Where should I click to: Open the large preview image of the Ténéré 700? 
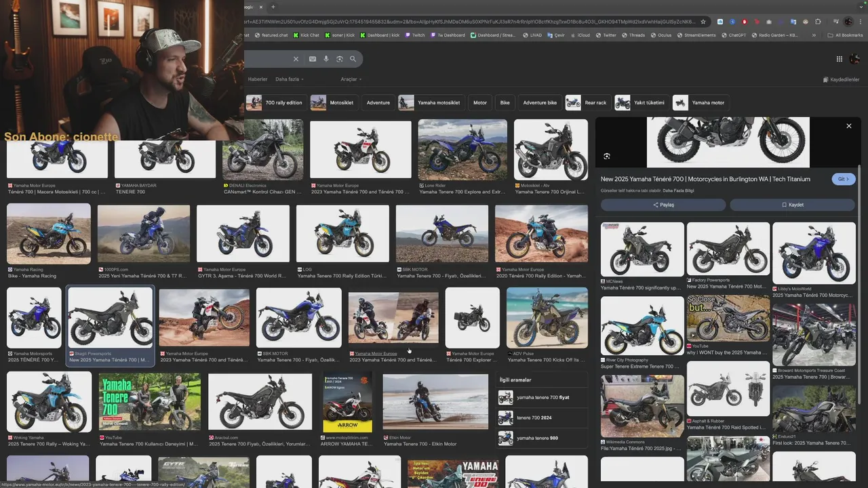(728, 142)
